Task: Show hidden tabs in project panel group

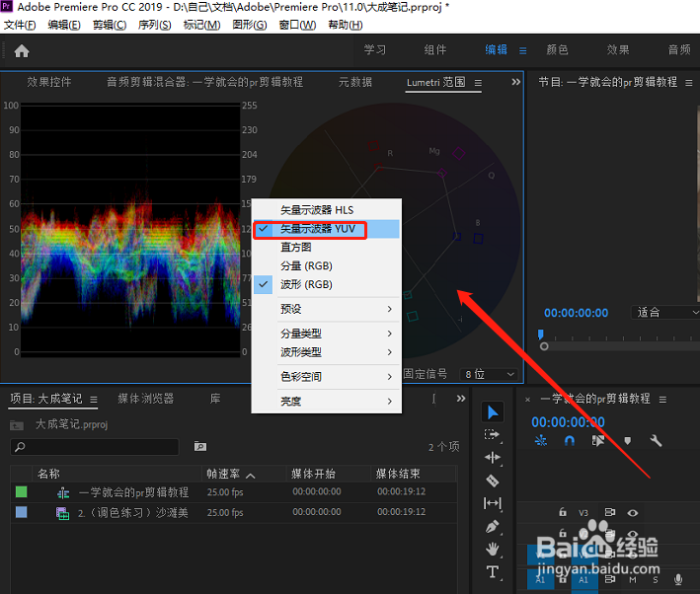Action: pyautogui.click(x=461, y=399)
